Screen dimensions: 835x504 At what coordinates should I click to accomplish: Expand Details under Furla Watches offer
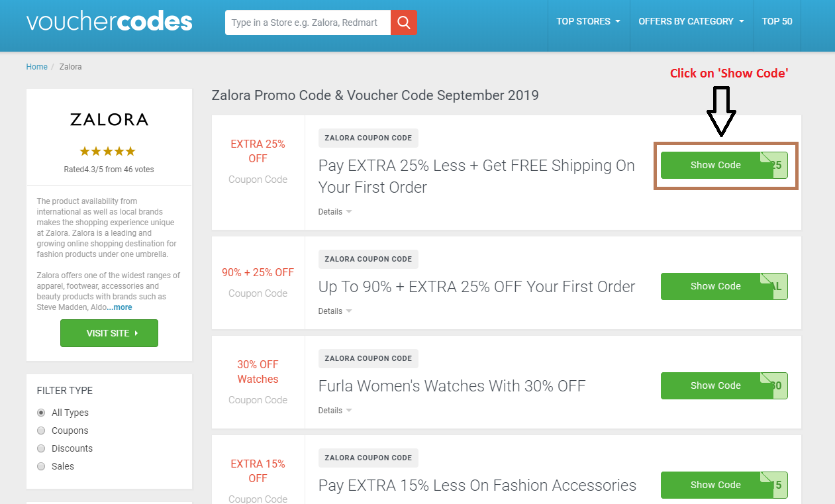[x=335, y=411]
